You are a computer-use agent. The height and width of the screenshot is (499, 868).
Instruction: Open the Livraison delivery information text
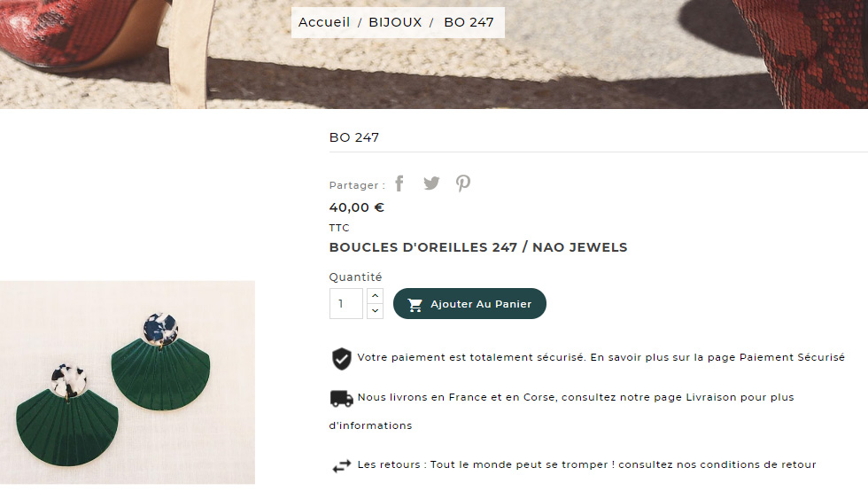tap(562, 411)
